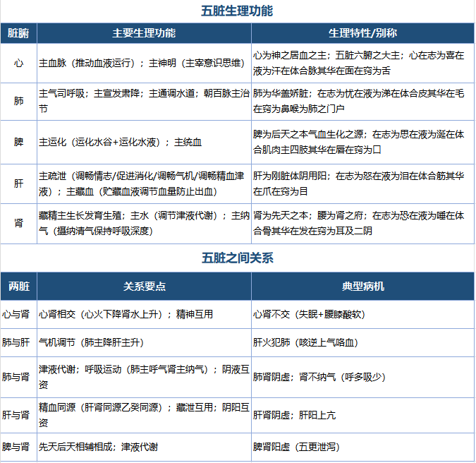Click cell starting 精血同源（肝肾同源乙癸同源）
The height and width of the screenshot is (463, 476).
tap(144, 415)
